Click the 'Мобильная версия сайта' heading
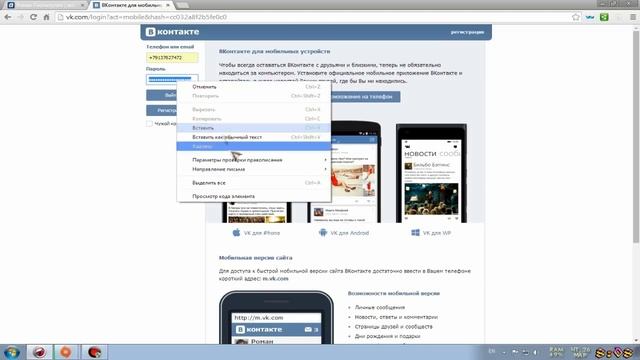The height and width of the screenshot is (360, 640). (x=256, y=258)
